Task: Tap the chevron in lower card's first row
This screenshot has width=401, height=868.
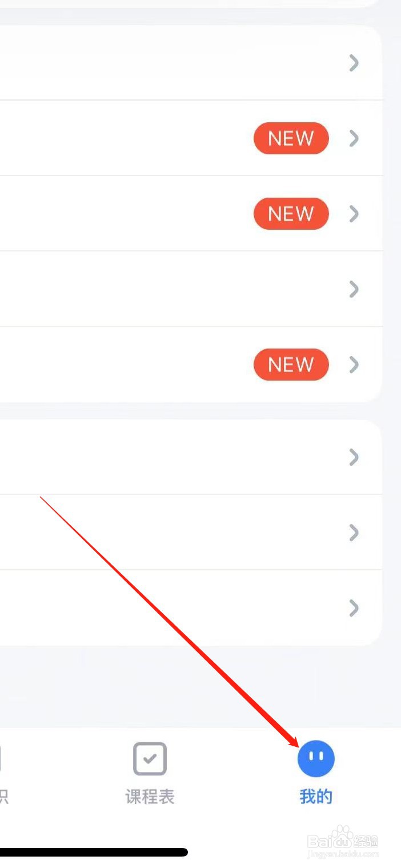Action: click(x=354, y=457)
